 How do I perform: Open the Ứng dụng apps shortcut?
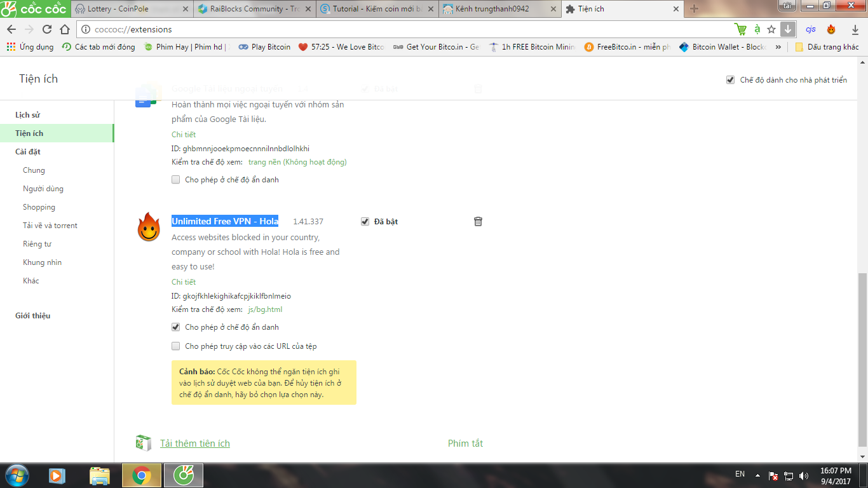30,47
